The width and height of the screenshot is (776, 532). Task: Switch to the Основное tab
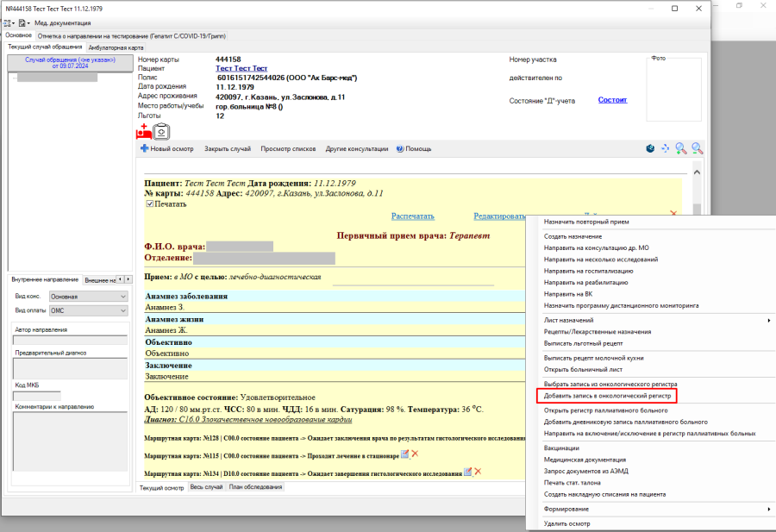pos(18,35)
